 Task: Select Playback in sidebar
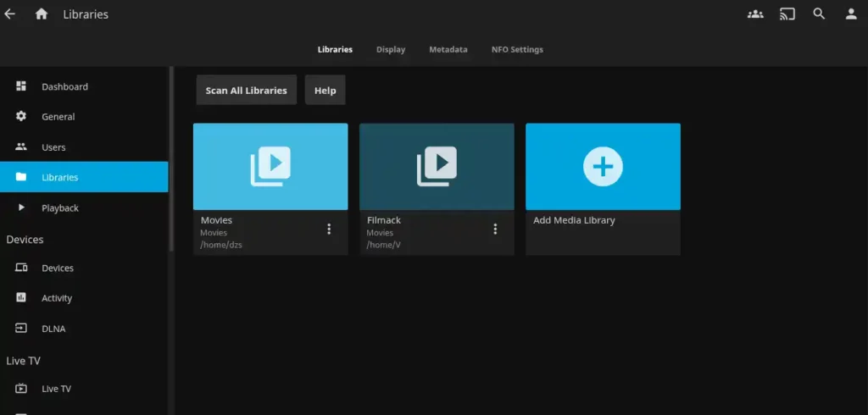click(x=84, y=208)
